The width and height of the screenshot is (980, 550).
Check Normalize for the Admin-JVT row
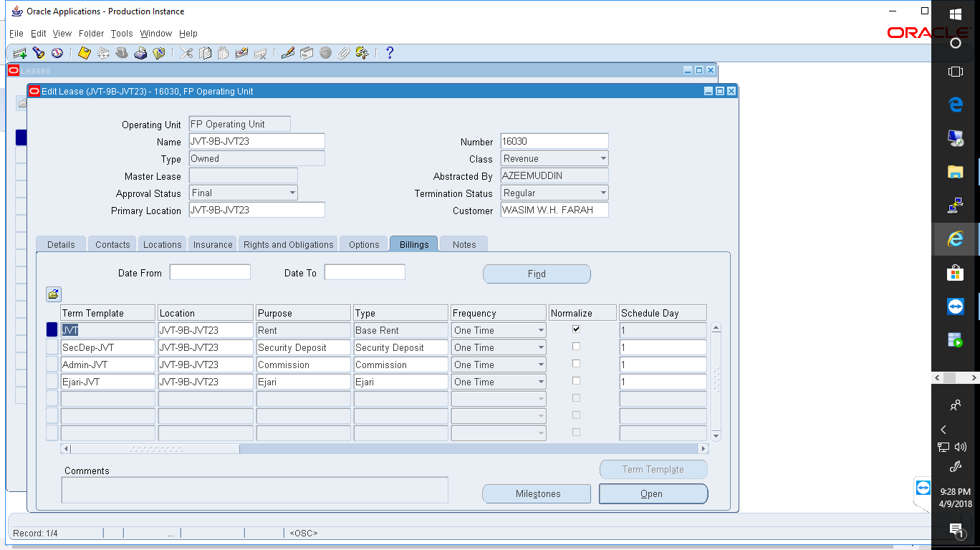(576, 364)
